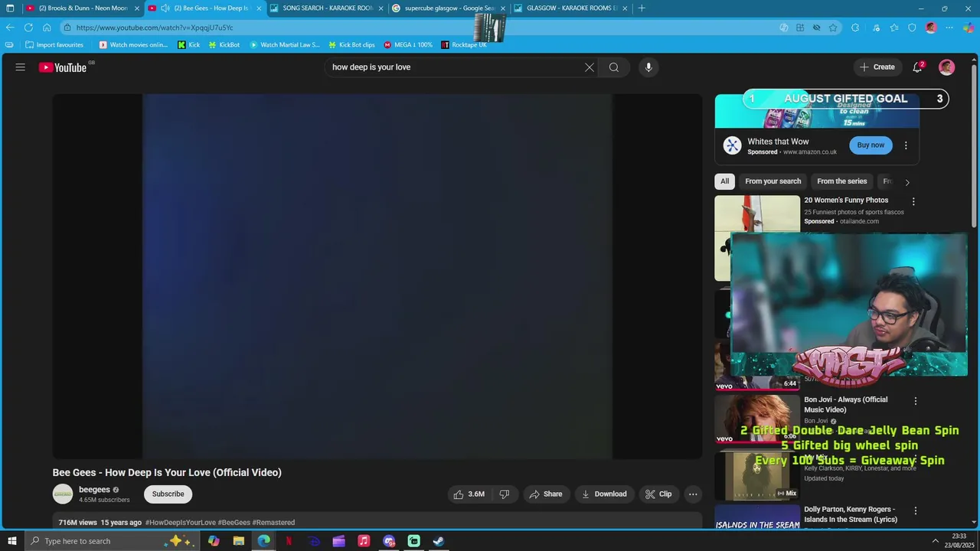Open the Create button menu

pos(877,67)
